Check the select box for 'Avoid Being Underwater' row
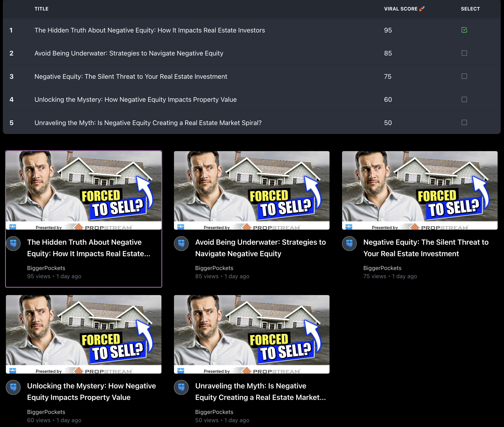 464,53
